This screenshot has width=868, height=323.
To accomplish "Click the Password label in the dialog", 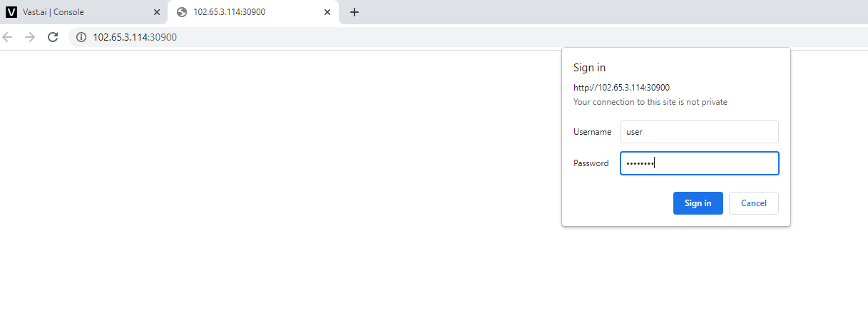I will click(591, 163).
